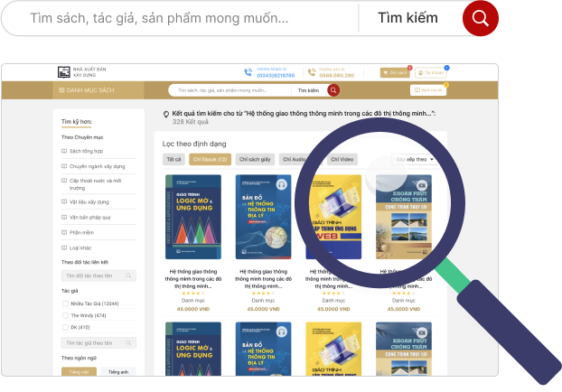Open the Sách tổng hợp category link

pyautogui.click(x=86, y=151)
